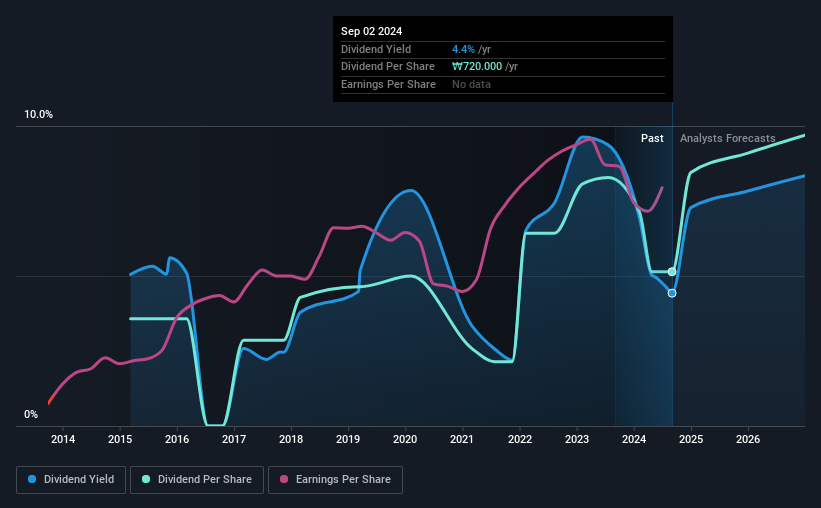Click the 'Sep 02 2024' tooltip date
821x508 pixels.
pyautogui.click(x=371, y=31)
